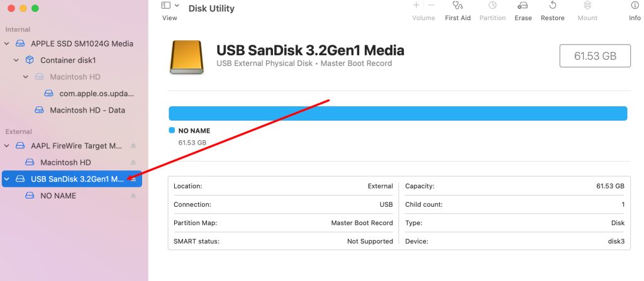
Task: Click the NO NAME partition legend label
Action: pos(194,131)
